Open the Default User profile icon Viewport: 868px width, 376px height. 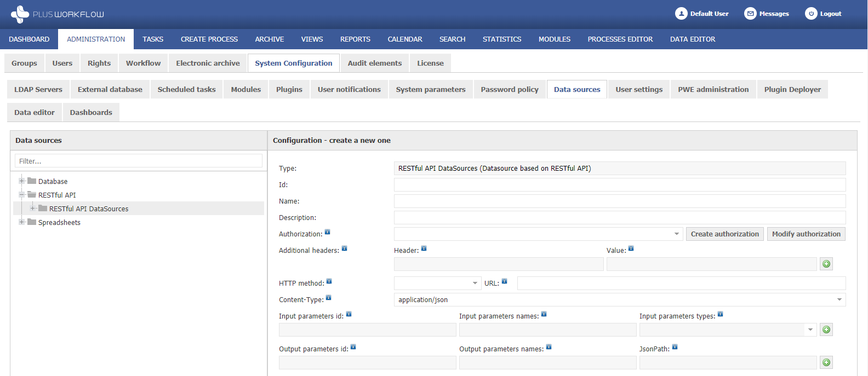tap(681, 14)
